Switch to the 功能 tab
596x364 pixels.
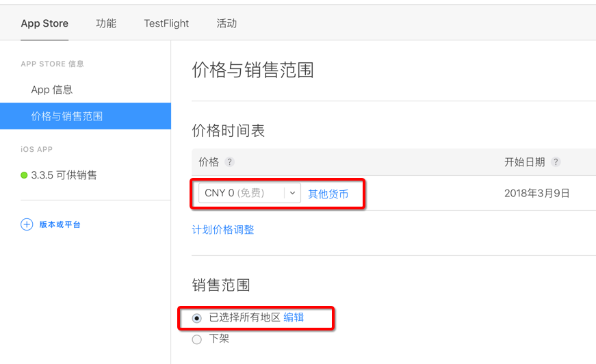(x=105, y=23)
